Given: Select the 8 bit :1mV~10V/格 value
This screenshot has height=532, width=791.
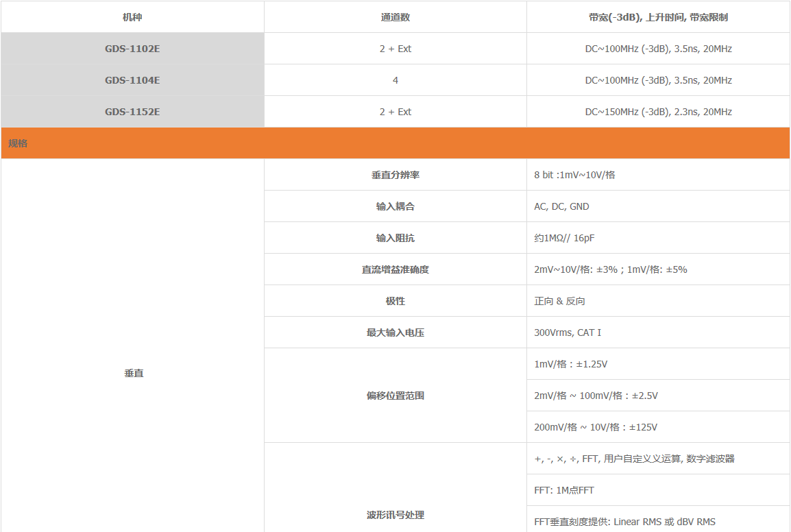Looking at the screenshot, I should click(x=574, y=175).
